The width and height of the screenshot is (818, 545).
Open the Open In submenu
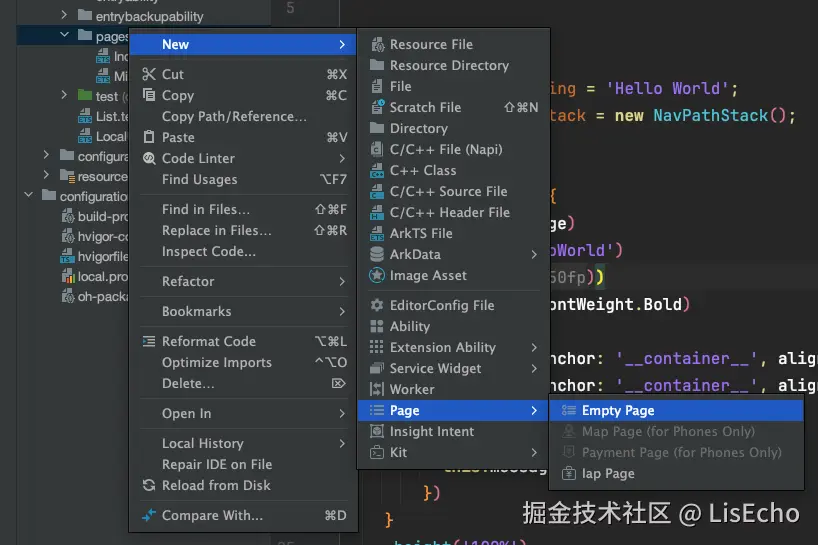[x=243, y=414]
